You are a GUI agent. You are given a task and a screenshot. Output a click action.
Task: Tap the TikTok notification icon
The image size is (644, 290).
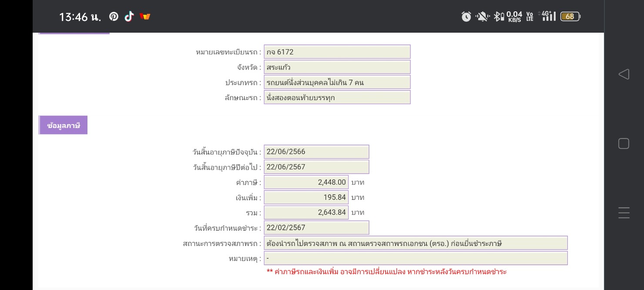pyautogui.click(x=129, y=17)
